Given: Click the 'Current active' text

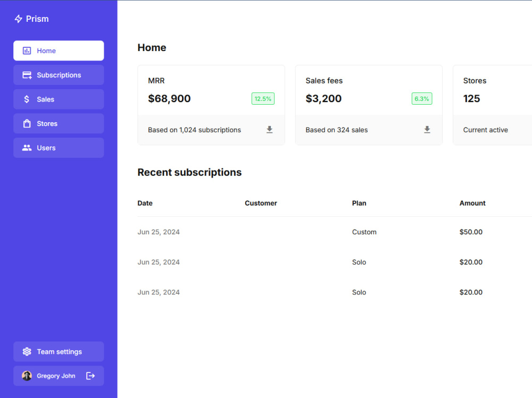Looking at the screenshot, I should [x=486, y=130].
